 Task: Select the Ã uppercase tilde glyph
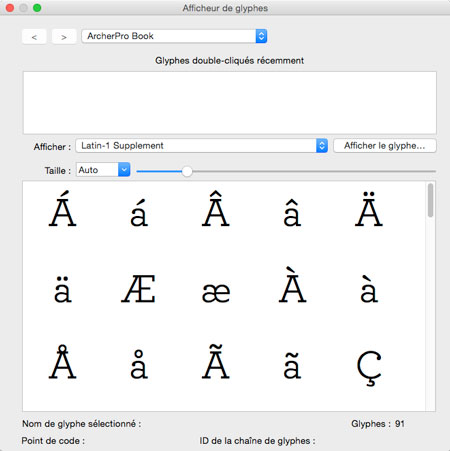tap(216, 362)
